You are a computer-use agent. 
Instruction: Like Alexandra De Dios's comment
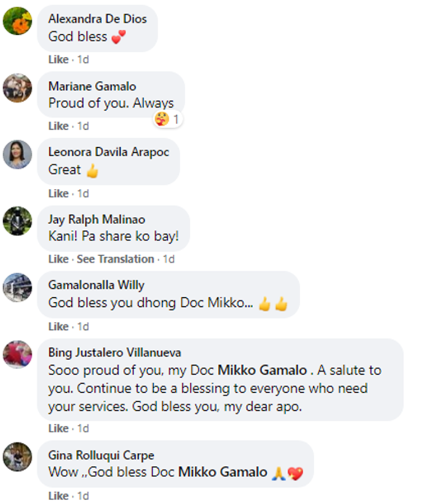(58, 60)
